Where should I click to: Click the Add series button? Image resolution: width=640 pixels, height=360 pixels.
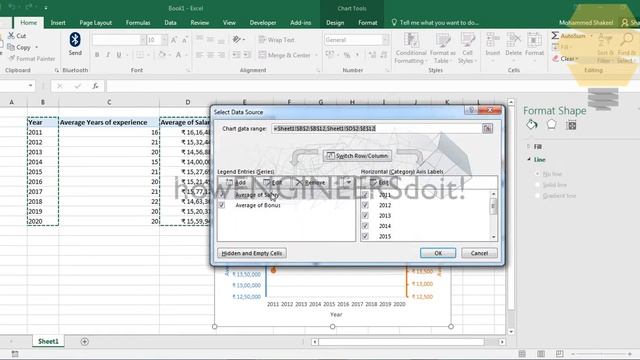point(236,182)
